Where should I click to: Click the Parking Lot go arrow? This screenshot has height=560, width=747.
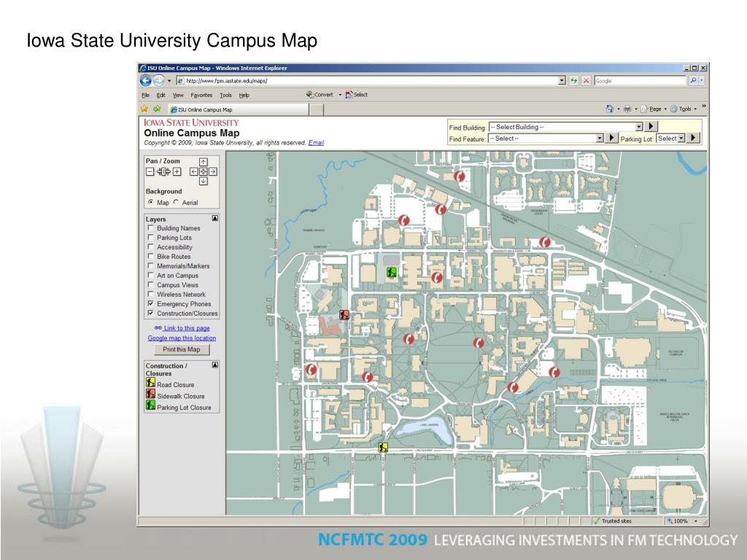[x=693, y=138]
